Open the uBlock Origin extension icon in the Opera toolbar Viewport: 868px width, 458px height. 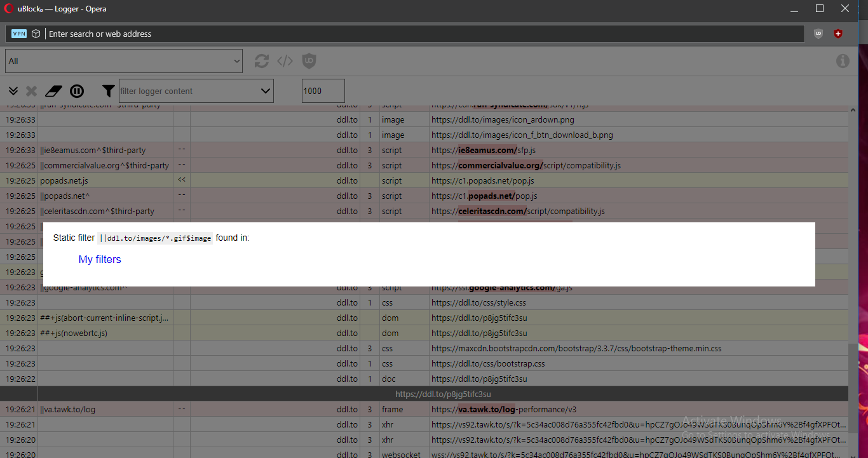[818, 34]
